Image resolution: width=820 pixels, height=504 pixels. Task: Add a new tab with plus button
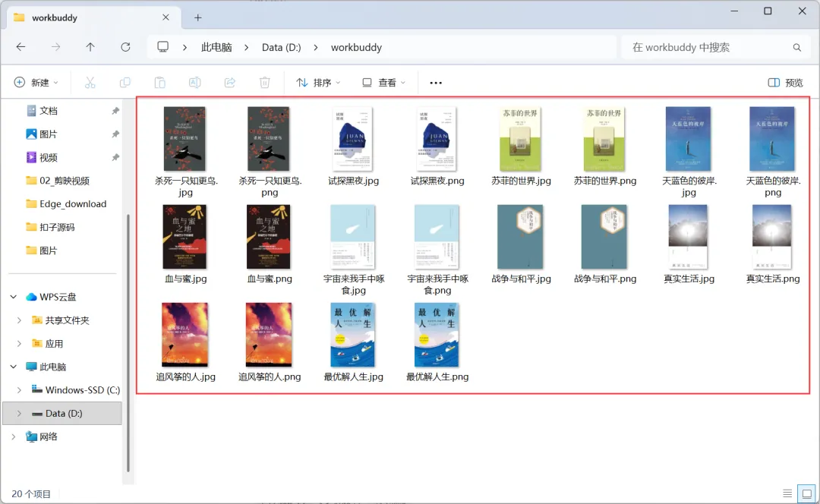click(197, 17)
